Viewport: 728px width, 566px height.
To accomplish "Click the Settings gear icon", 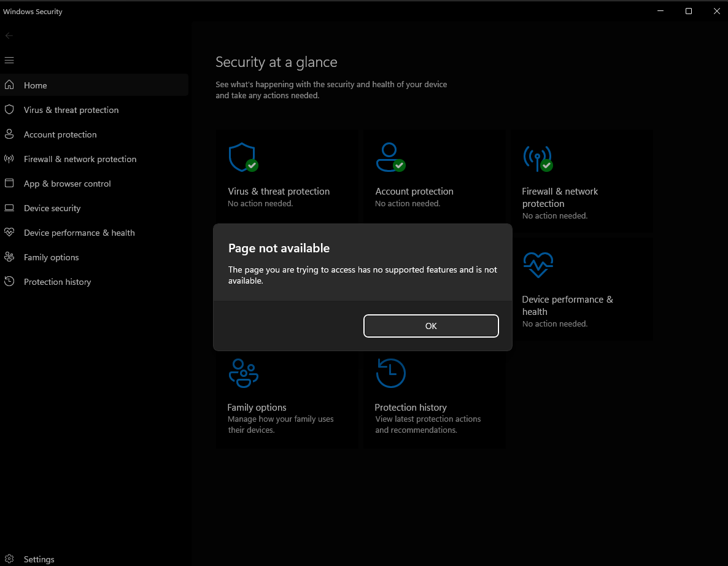I will pos(9,559).
